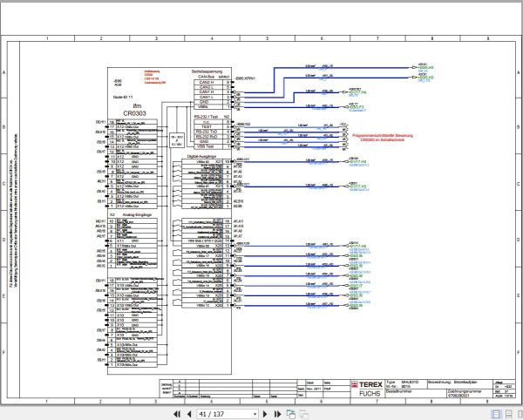The width and height of the screenshot is (523, 420).
Task: Click the 'Digital-Ausgänge' section label
Action: 202,156
